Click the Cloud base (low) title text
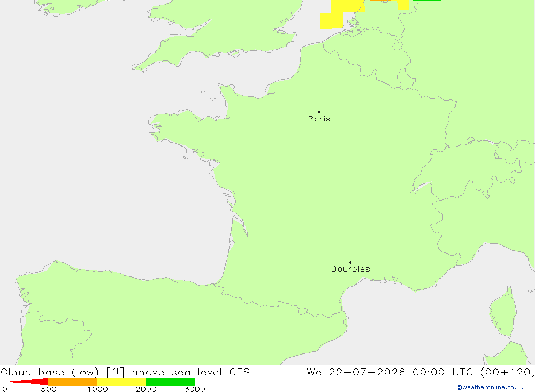The image size is (535, 392). (50, 372)
